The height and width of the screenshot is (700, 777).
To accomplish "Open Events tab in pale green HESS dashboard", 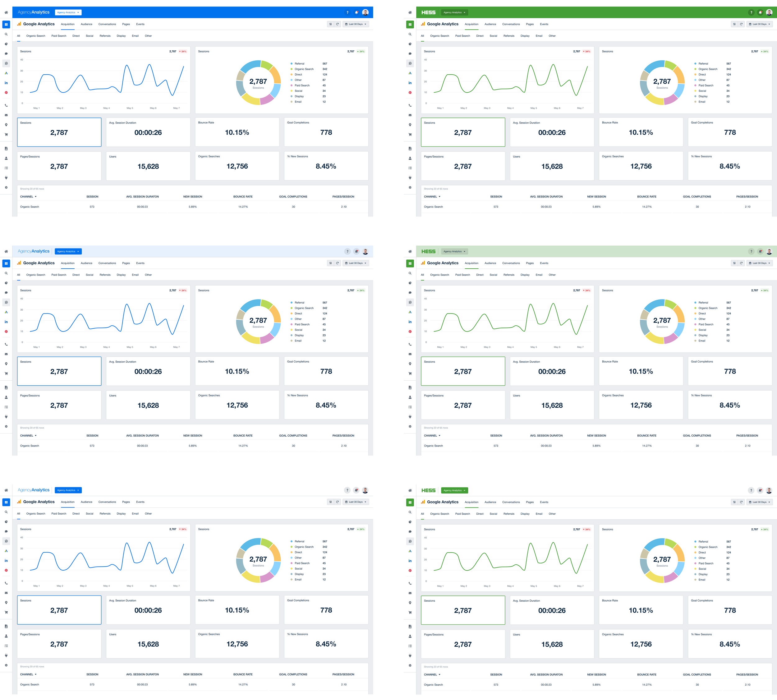I will click(544, 263).
